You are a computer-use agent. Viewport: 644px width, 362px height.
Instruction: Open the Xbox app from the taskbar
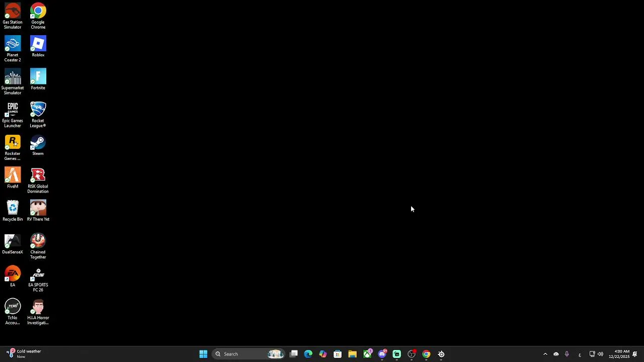coord(367,354)
